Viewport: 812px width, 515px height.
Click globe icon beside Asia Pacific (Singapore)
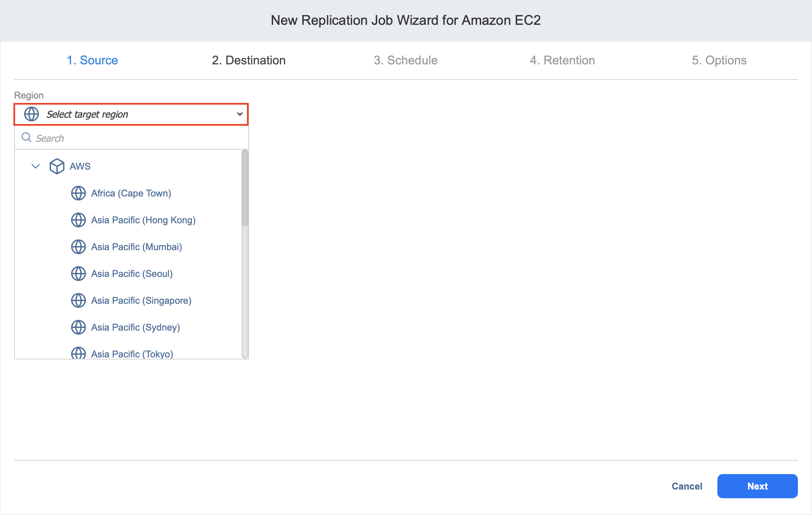[78, 300]
